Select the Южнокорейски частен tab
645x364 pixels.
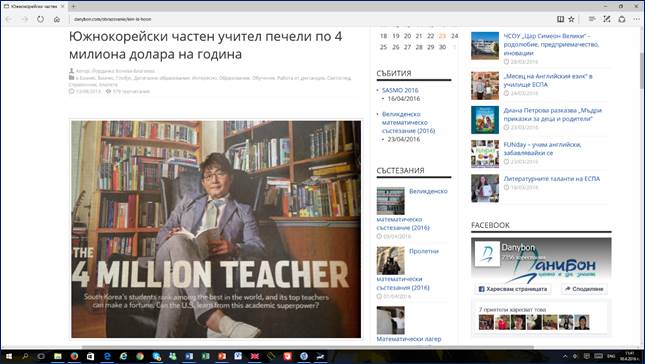34,6
